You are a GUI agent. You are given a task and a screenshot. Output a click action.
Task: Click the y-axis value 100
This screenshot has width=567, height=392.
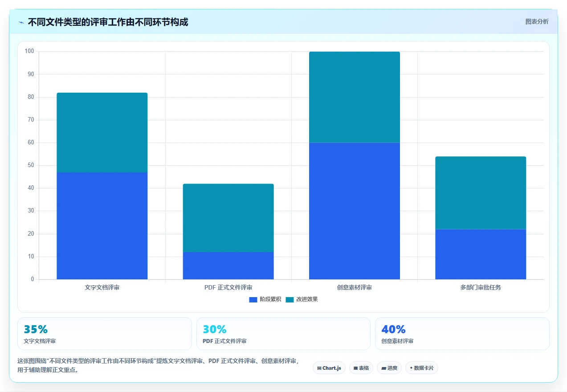point(29,51)
